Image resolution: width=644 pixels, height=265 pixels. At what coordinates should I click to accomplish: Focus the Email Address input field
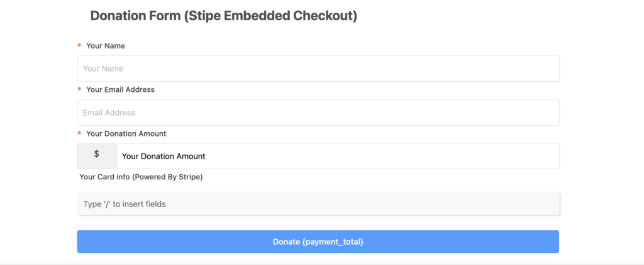pos(318,113)
